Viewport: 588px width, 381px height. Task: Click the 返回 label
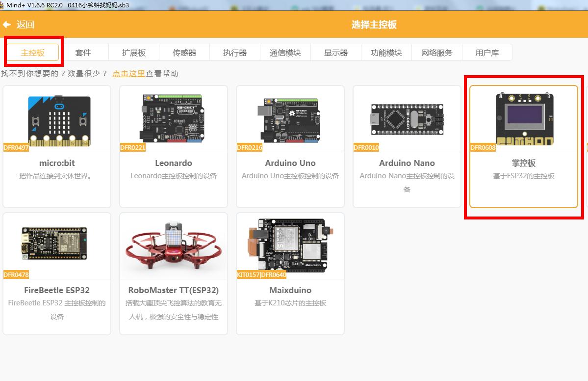point(25,25)
